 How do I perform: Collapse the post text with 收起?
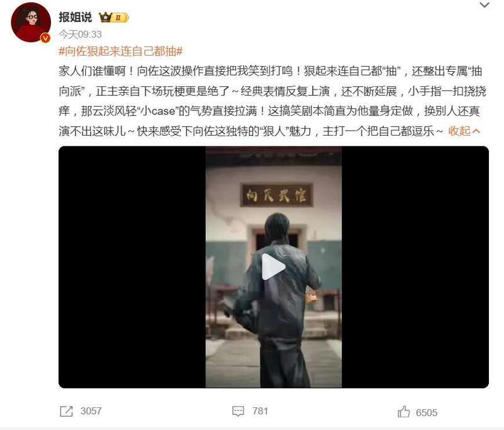point(464,131)
